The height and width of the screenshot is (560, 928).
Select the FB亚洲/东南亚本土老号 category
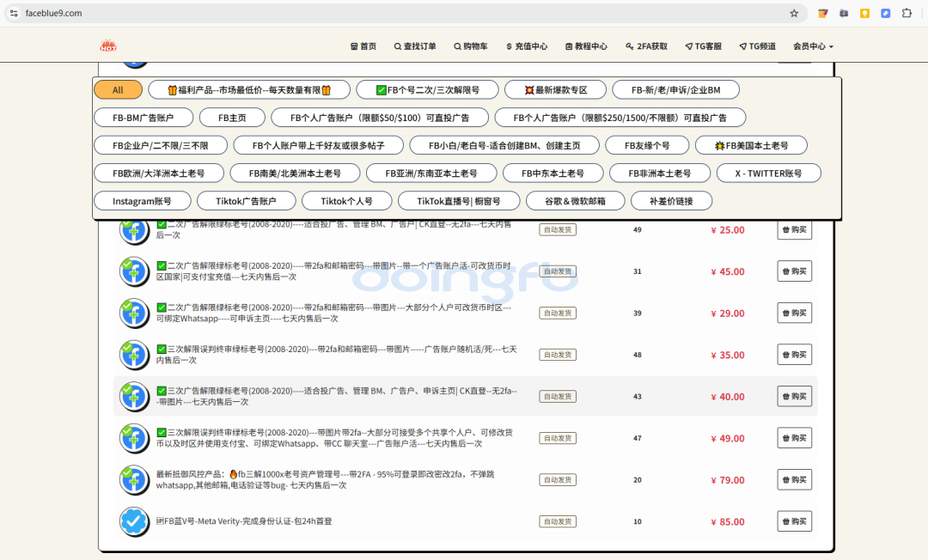coord(430,173)
